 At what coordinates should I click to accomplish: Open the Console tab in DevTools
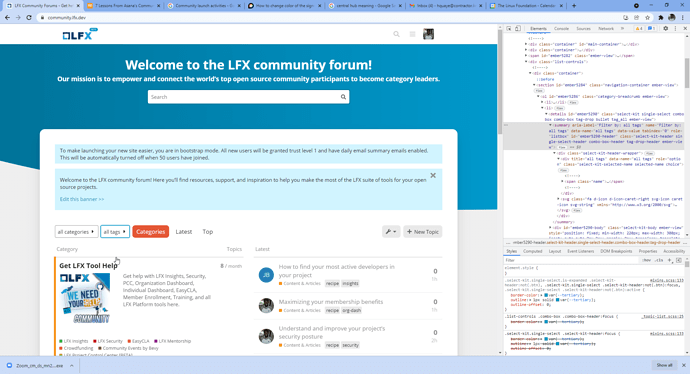561,29
